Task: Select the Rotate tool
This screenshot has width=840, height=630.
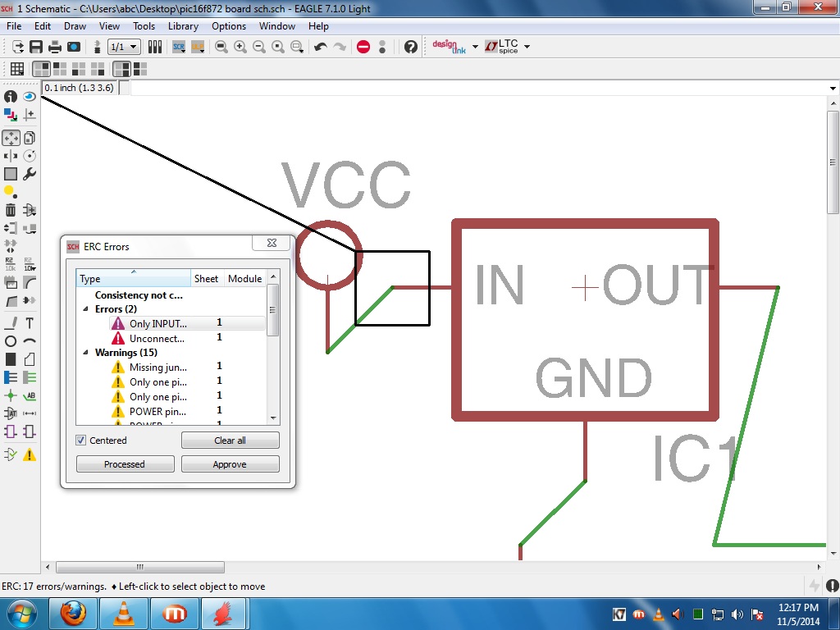Action: click(x=30, y=156)
